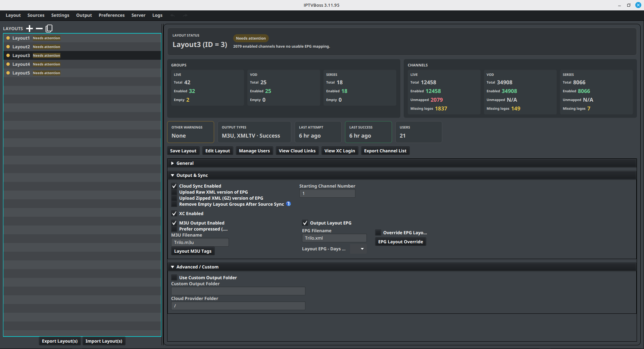The image size is (644, 349).
Task: Click Import Layout(s) button
Action: [x=104, y=341]
